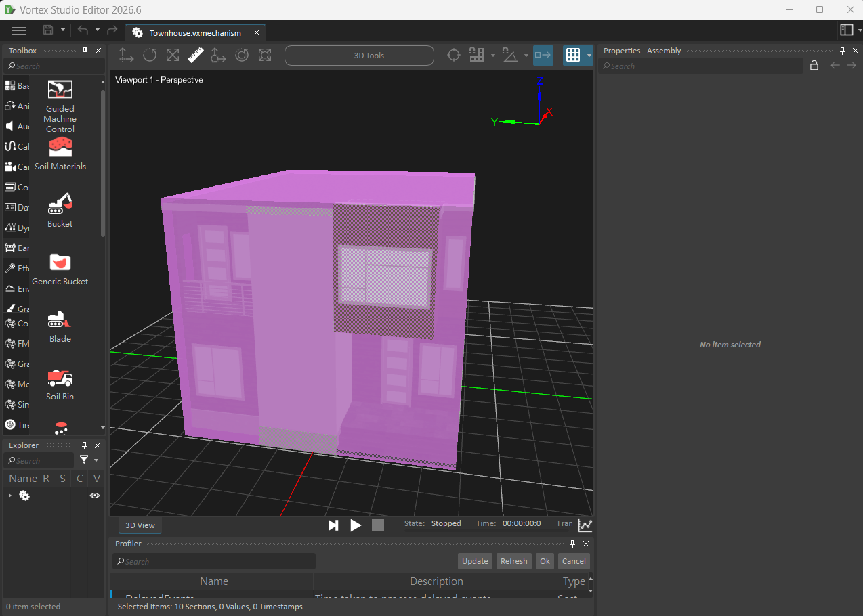863x616 pixels.
Task: Toggle visibility eye in Explorer row
Action: coord(95,496)
